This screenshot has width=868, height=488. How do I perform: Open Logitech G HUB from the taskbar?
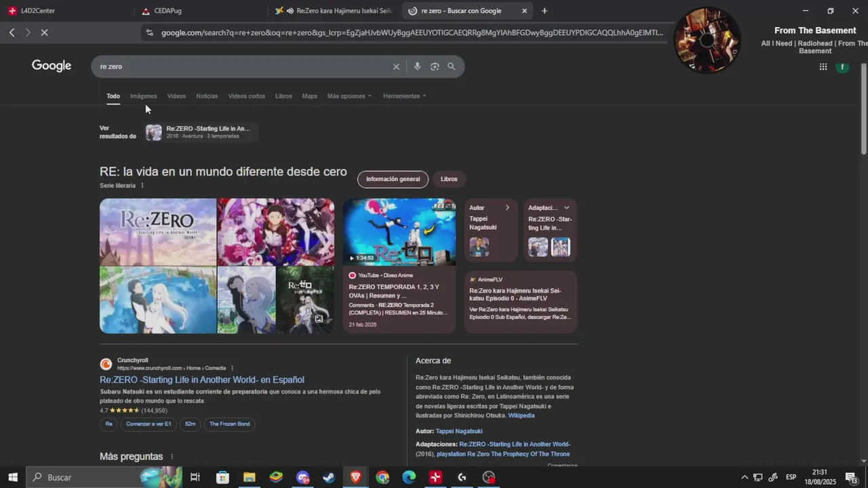[462, 477]
